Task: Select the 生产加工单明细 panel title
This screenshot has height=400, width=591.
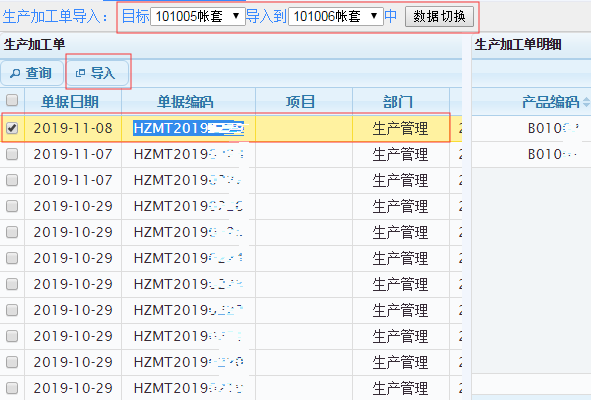Action: pyautogui.click(x=518, y=44)
